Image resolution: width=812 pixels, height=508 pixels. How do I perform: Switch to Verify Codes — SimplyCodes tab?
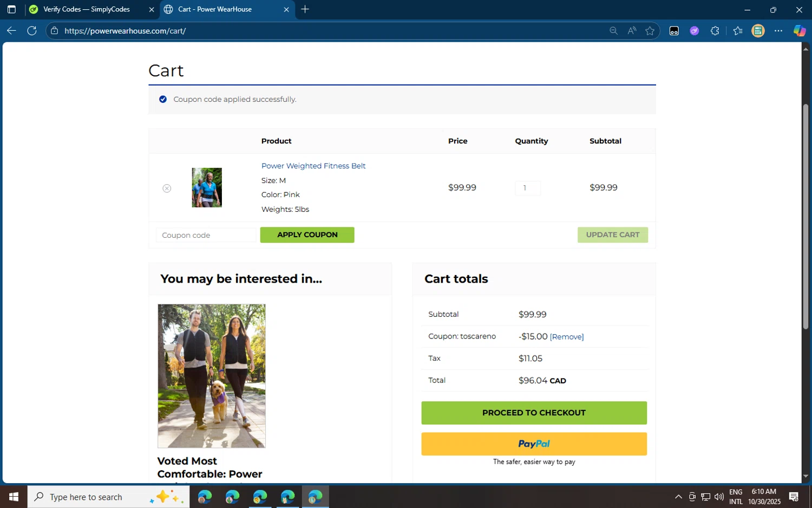(87, 9)
